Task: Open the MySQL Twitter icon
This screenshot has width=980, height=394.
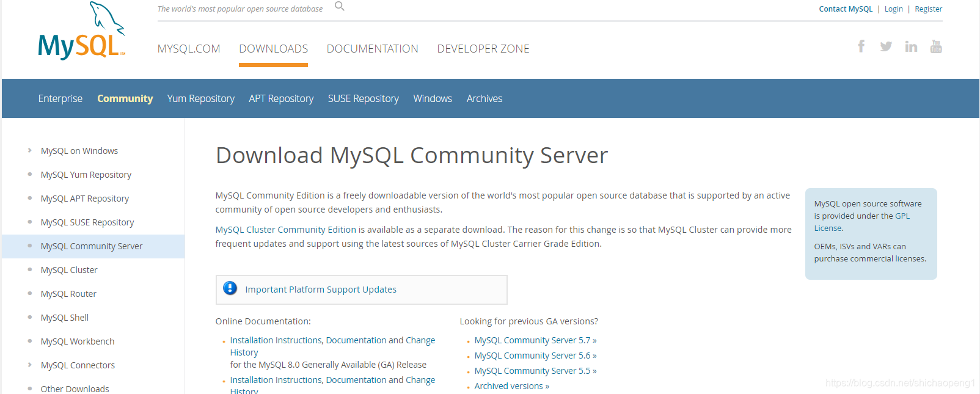Action: tap(886, 46)
